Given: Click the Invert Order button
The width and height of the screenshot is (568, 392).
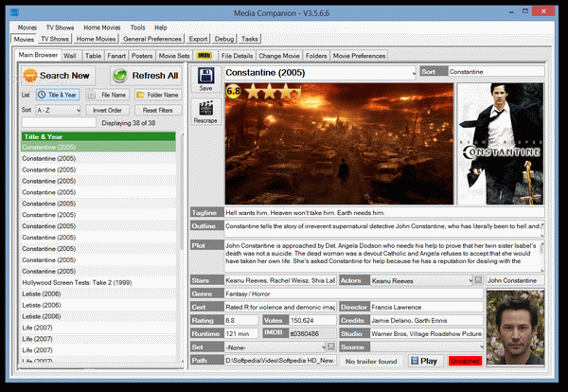Looking at the screenshot, I should (x=107, y=110).
